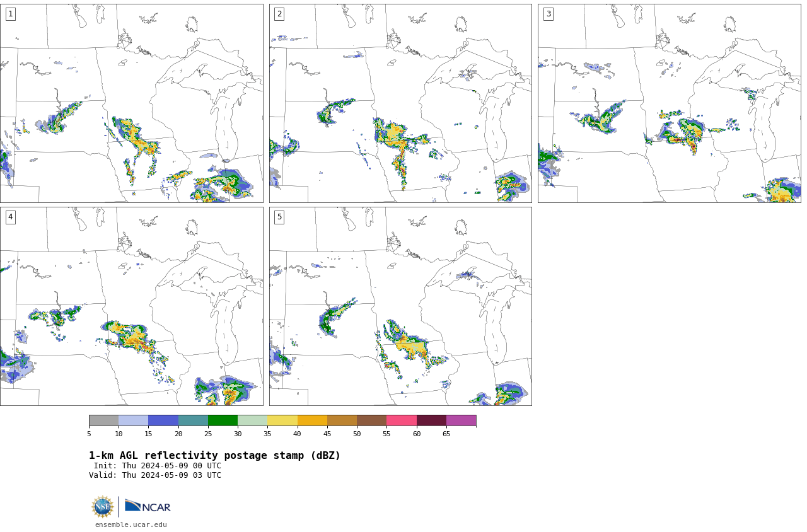Click the yellow 35-40 dBZ swatch
Image resolution: width=807 pixels, height=532 pixels.
282,420
